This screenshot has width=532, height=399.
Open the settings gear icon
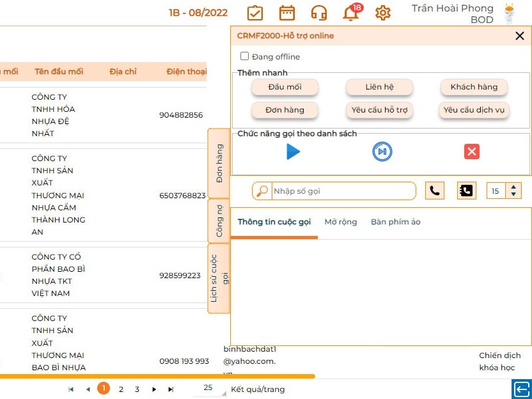(382, 12)
